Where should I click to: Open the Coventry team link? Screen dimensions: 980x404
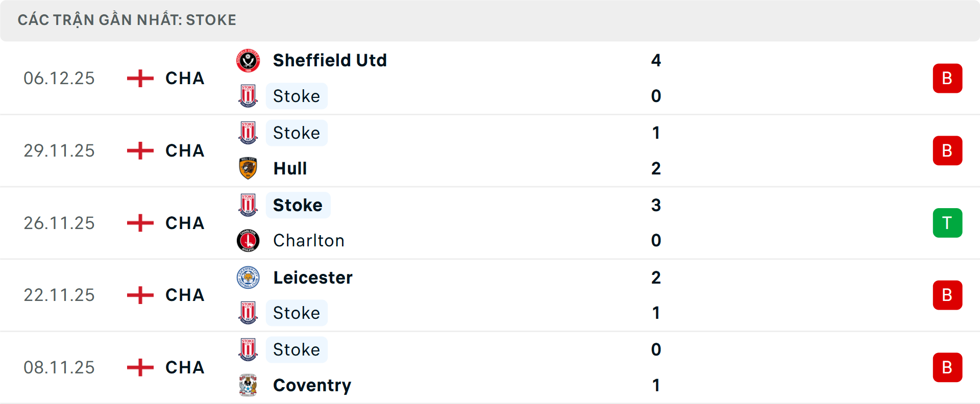pos(312,385)
